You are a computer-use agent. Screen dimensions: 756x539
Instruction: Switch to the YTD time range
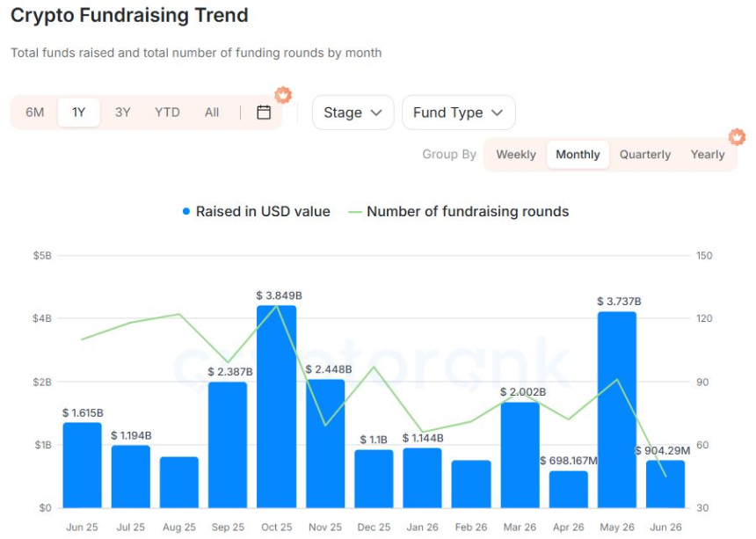(167, 113)
